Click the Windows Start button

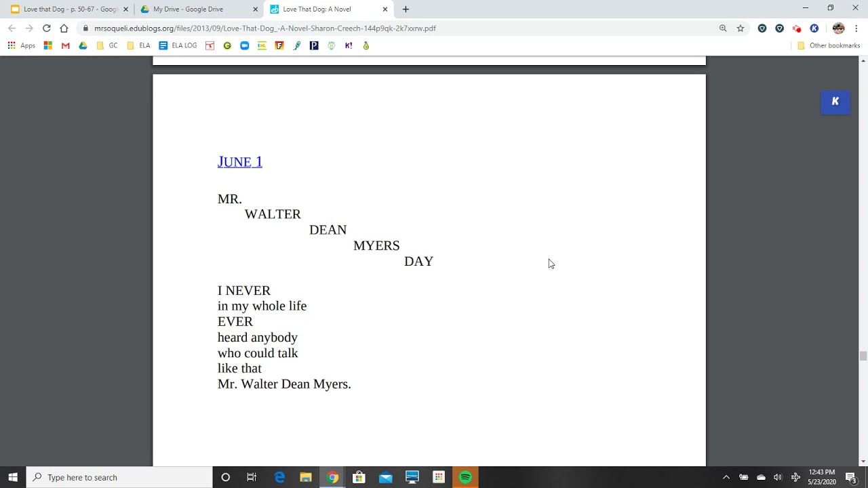pyautogui.click(x=13, y=477)
